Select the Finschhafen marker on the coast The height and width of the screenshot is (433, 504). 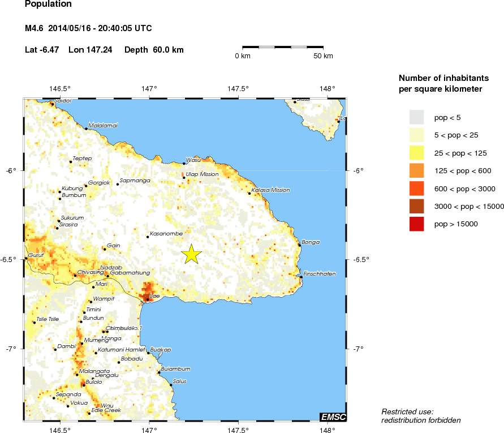(300, 277)
